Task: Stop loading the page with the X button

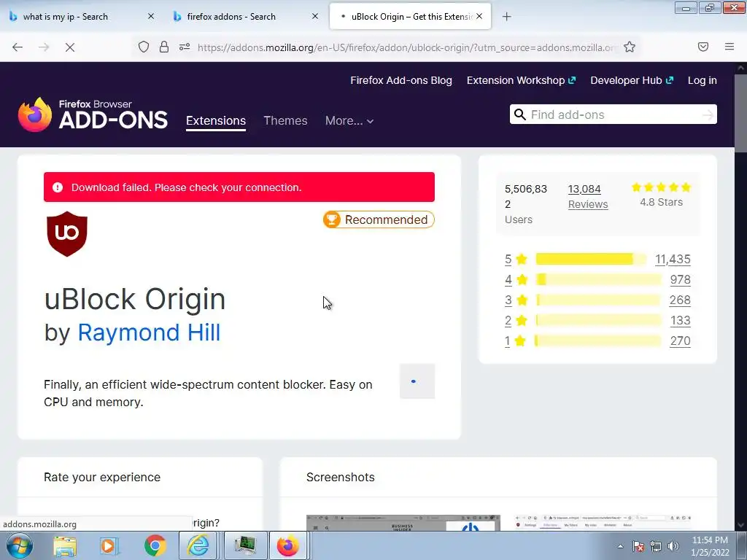Action: click(69, 47)
